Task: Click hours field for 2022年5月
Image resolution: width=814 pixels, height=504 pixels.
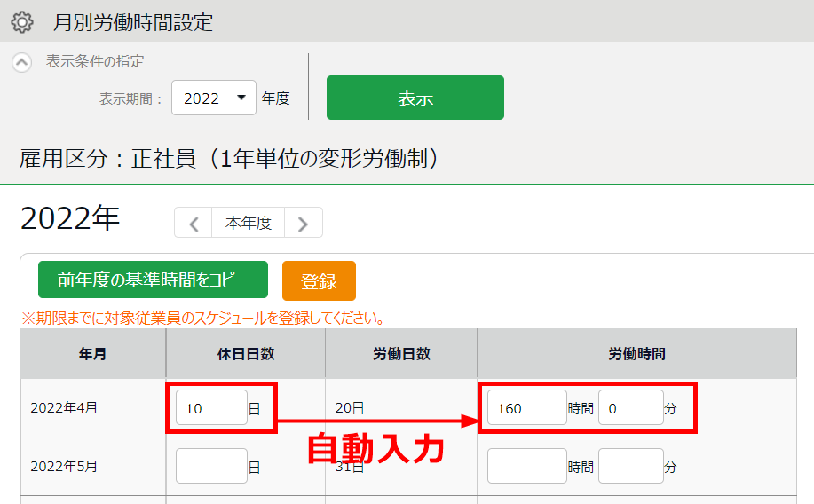Action: pyautogui.click(x=527, y=466)
